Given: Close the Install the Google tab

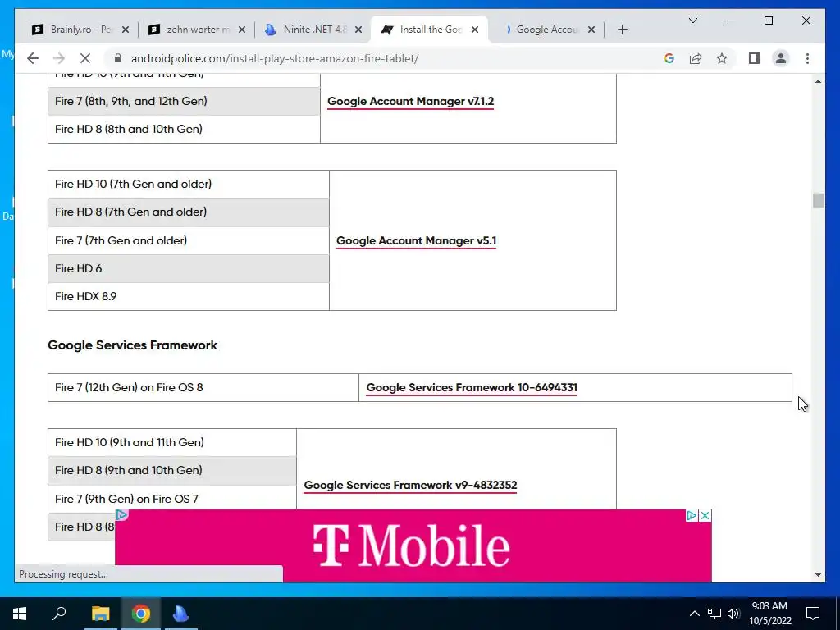Looking at the screenshot, I should point(475,30).
